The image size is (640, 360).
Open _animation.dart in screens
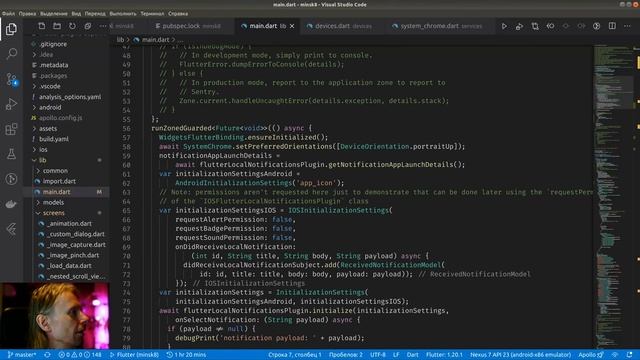tap(69, 224)
